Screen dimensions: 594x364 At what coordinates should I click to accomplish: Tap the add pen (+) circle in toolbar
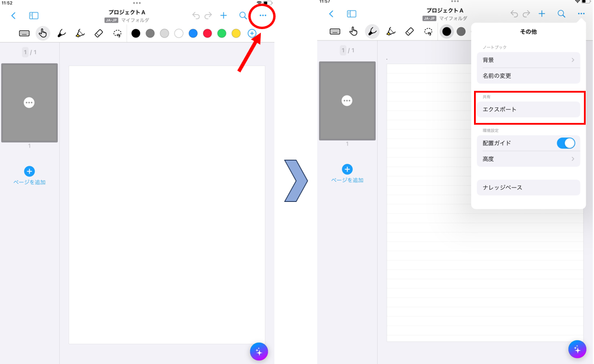coord(251,33)
